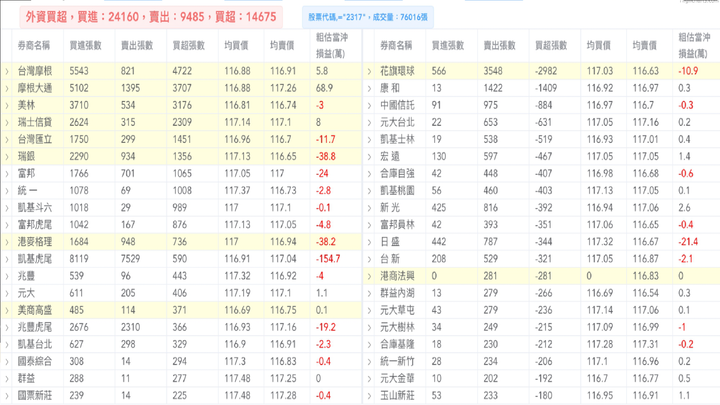Select the 凱基台北 broker name
Viewport: 720px width, 405px height.
point(35,344)
